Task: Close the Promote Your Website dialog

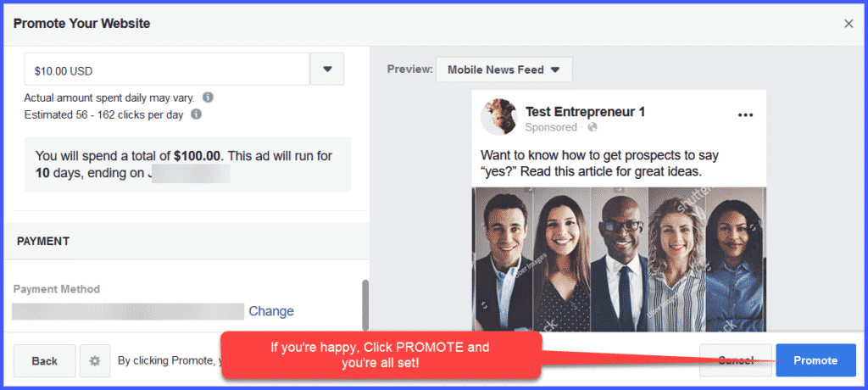Action: [849, 24]
